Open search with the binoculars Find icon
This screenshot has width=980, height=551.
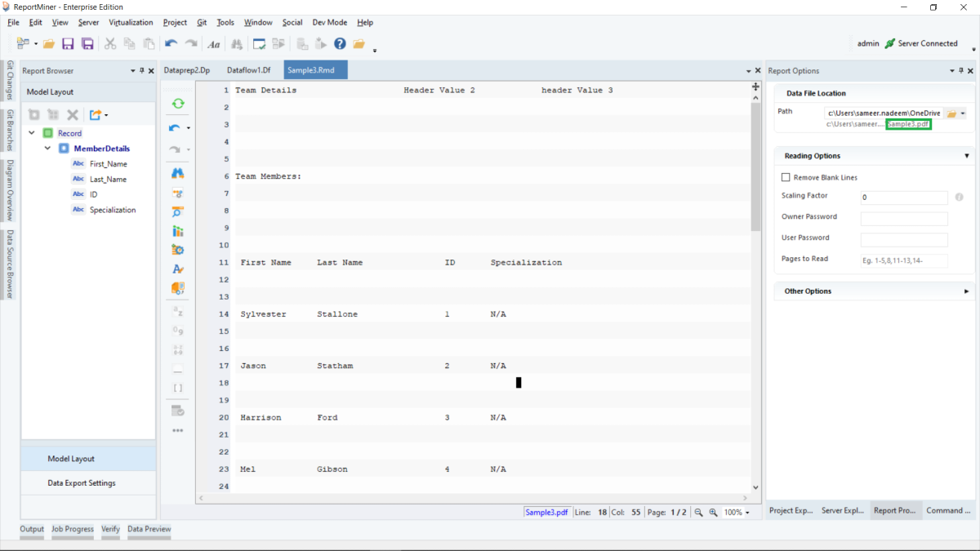point(235,43)
